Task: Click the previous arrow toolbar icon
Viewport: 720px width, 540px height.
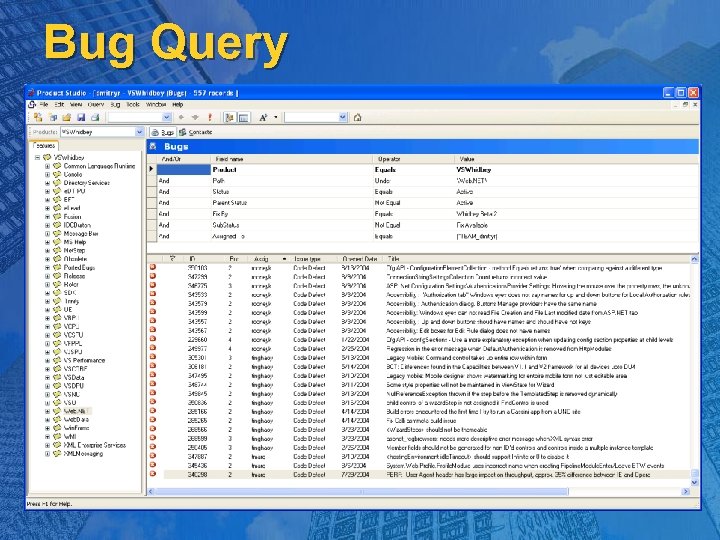Action: (181, 118)
